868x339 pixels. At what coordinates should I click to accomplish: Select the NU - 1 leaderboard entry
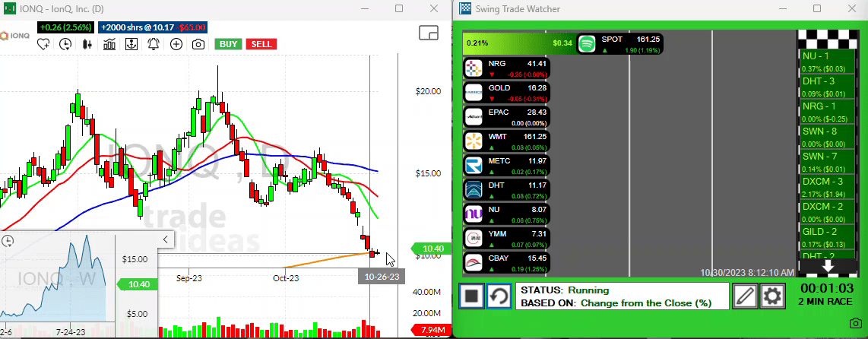point(828,62)
